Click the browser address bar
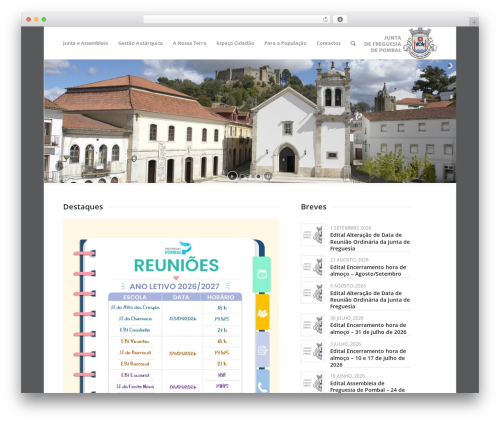Screen dimensions: 500x423 (236, 20)
